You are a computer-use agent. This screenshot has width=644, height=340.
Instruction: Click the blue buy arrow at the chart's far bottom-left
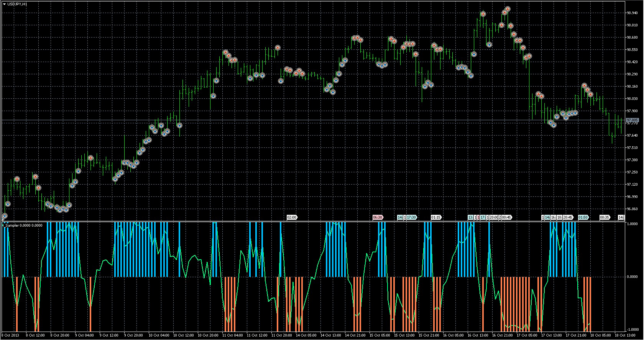(x=5, y=216)
